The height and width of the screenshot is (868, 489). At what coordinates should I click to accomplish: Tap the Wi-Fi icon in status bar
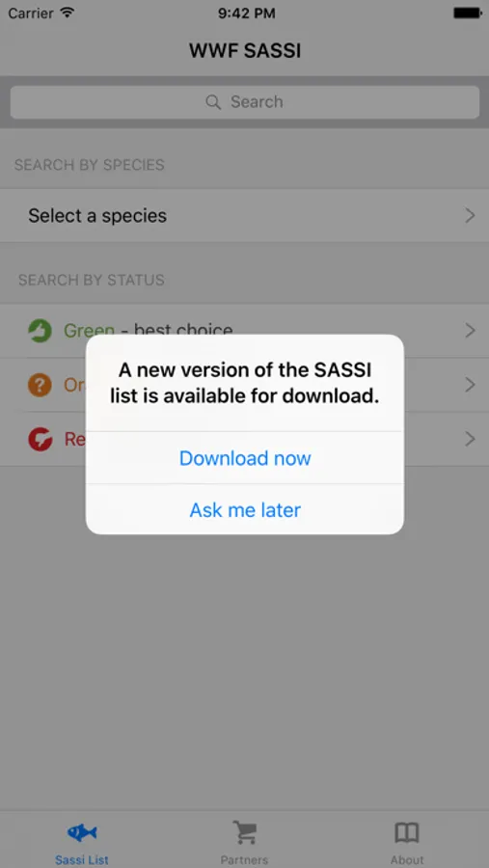(68, 13)
